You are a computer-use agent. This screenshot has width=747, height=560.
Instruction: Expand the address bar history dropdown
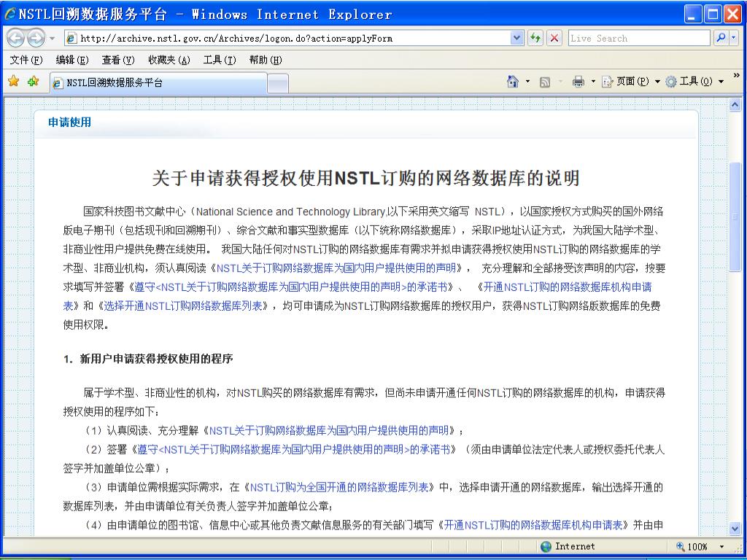click(517, 38)
